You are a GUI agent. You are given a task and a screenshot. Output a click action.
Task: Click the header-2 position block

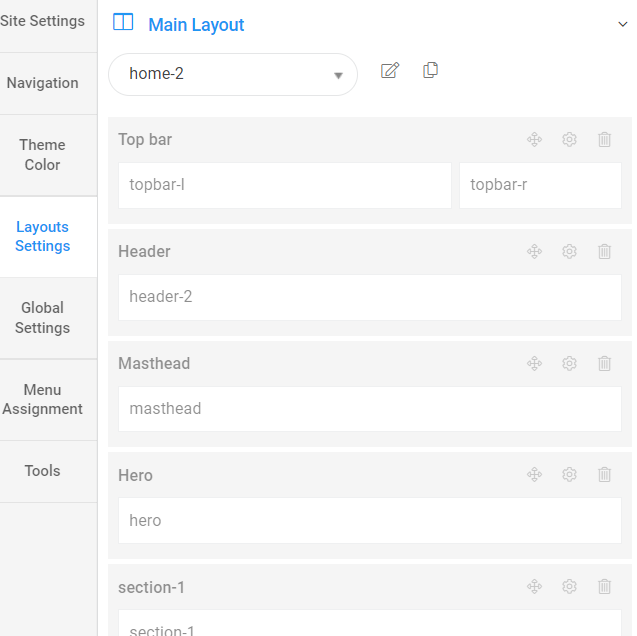(x=370, y=297)
